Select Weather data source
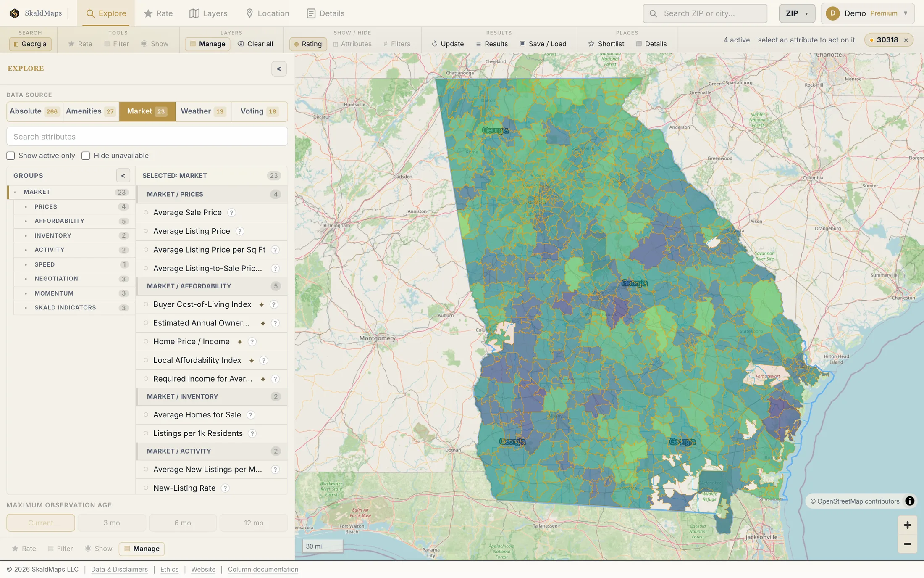Image resolution: width=924 pixels, height=578 pixels. 203,111
